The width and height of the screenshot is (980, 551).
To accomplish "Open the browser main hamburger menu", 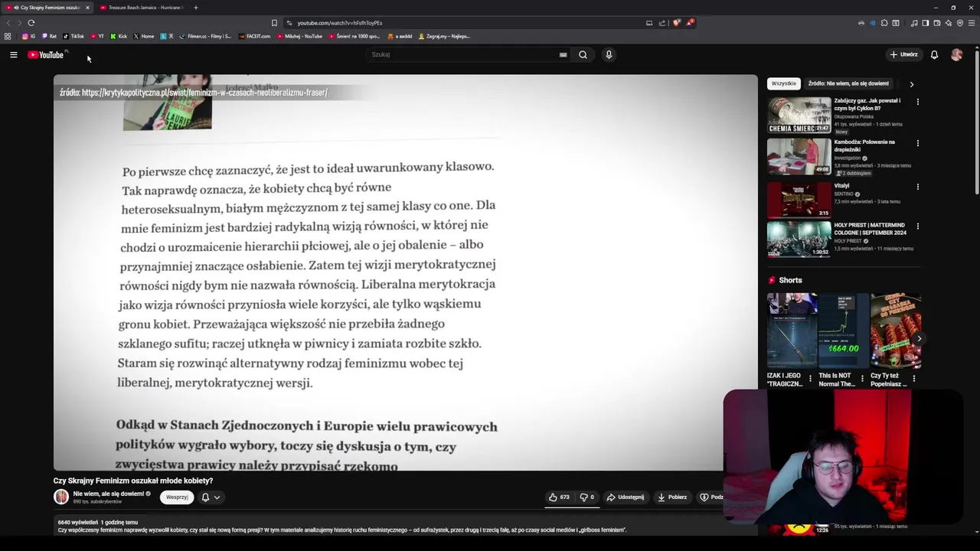I will [x=972, y=23].
